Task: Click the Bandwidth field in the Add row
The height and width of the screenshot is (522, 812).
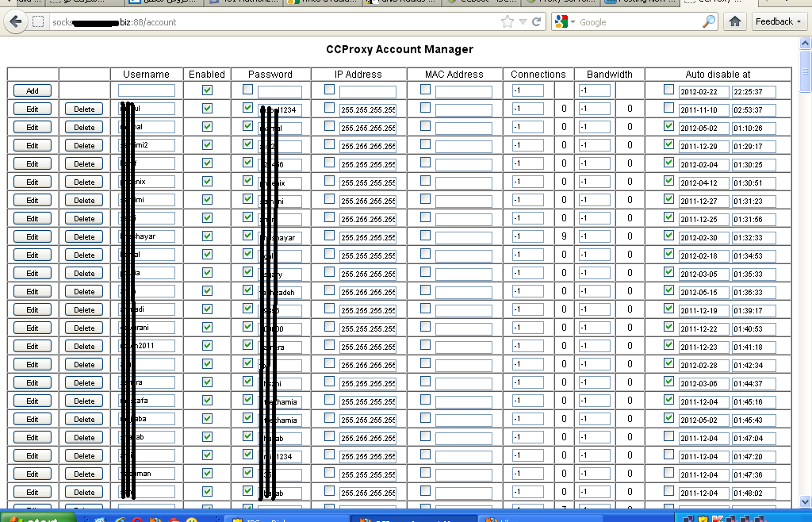Action: click(x=595, y=90)
